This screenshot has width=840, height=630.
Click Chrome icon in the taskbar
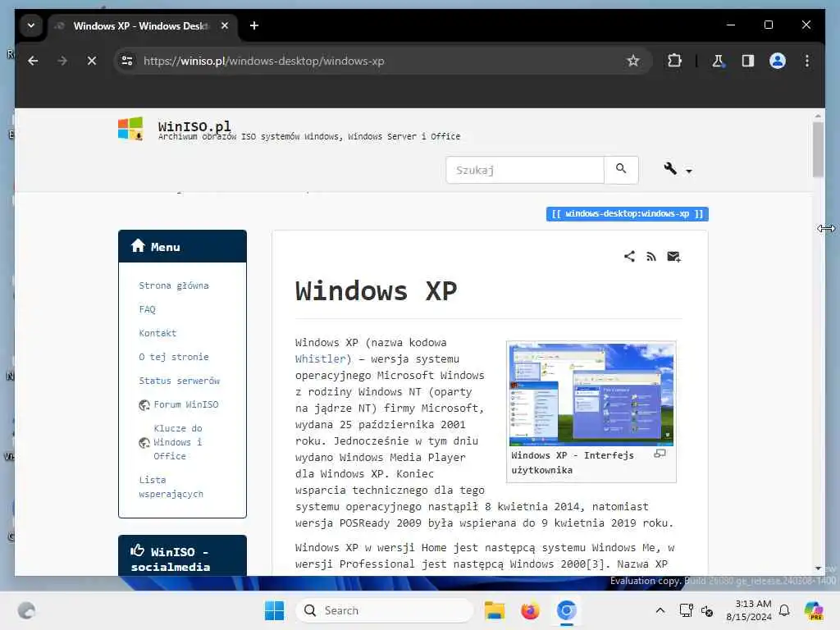pos(566,610)
